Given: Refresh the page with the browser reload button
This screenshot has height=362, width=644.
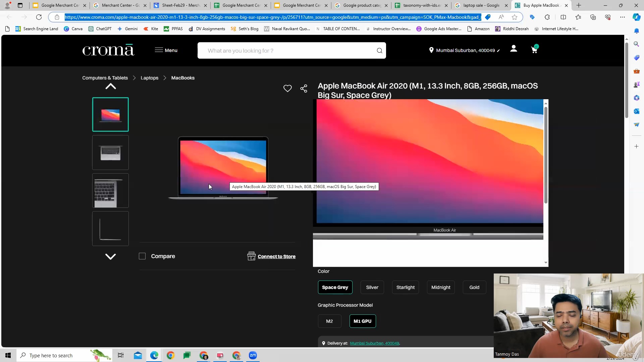Looking at the screenshot, I should click(x=39, y=17).
